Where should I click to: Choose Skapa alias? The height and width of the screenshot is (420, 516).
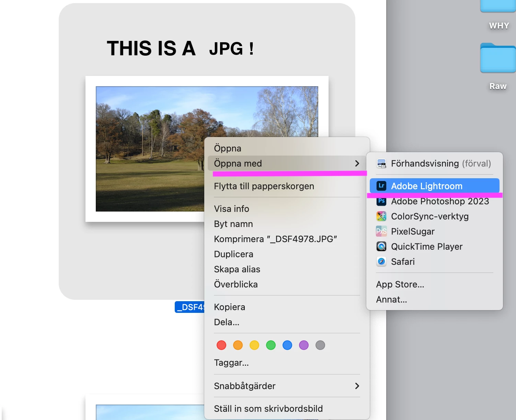click(287, 269)
